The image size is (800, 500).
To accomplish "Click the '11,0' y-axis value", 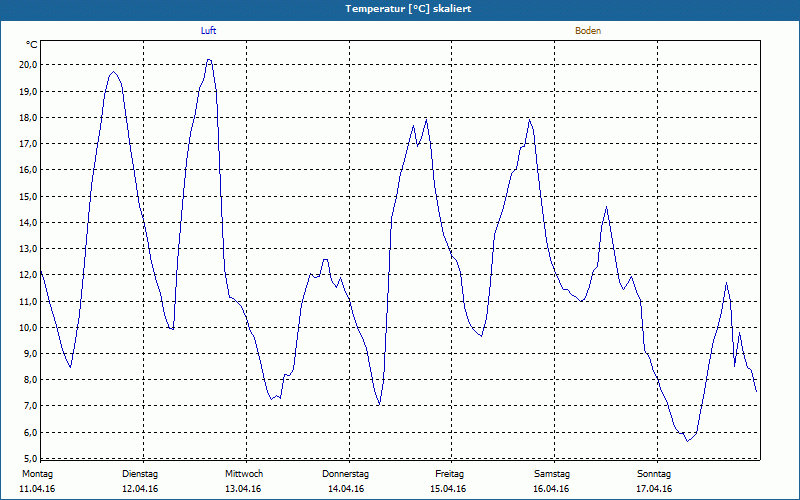I will point(28,301).
